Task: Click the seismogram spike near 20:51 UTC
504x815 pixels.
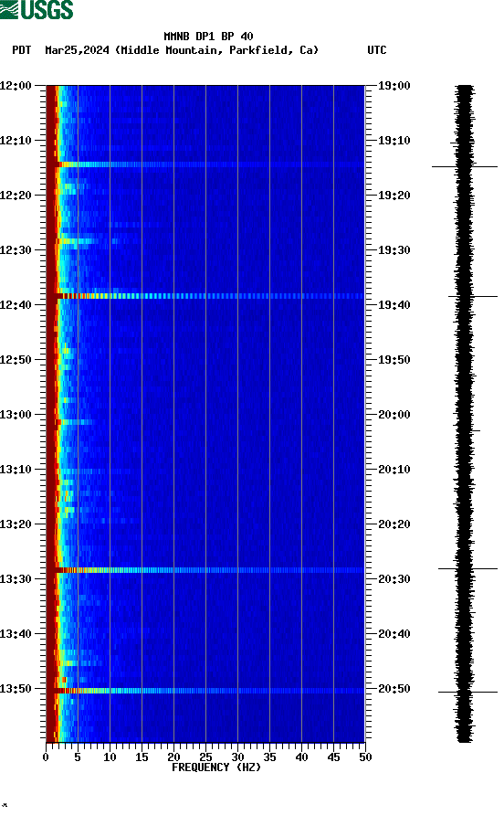Action: click(x=467, y=693)
